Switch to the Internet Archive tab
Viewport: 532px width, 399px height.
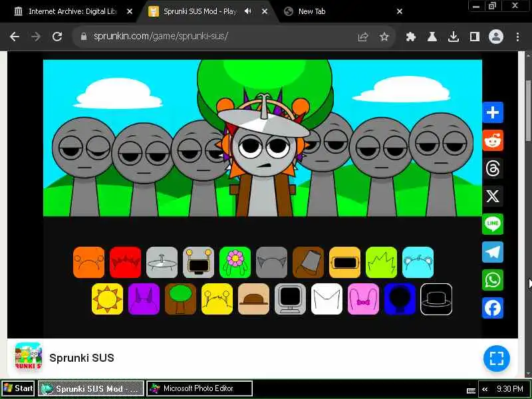[72, 11]
